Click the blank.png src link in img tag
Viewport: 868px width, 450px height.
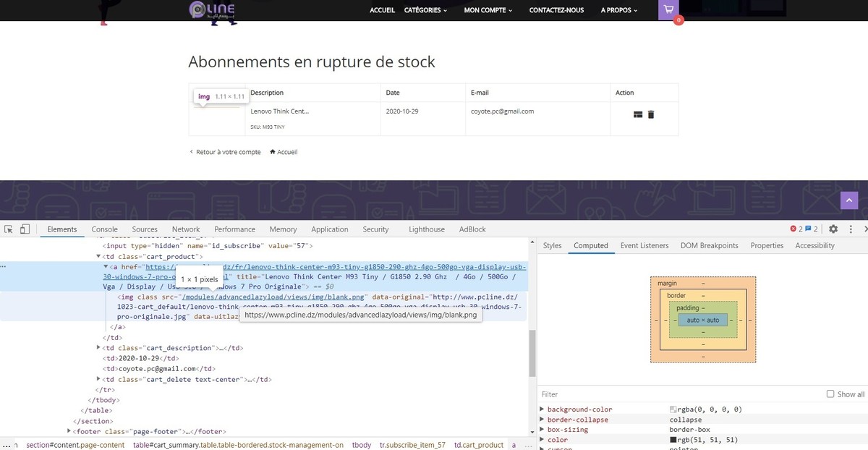click(x=275, y=297)
